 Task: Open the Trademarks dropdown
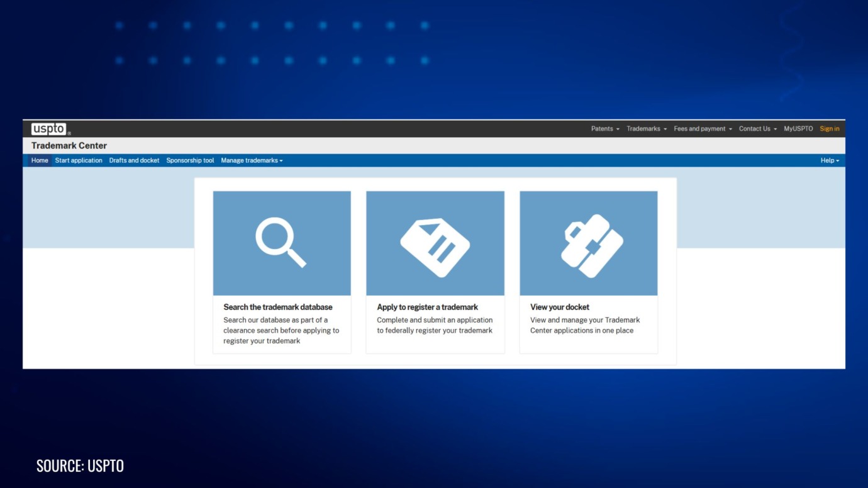646,128
